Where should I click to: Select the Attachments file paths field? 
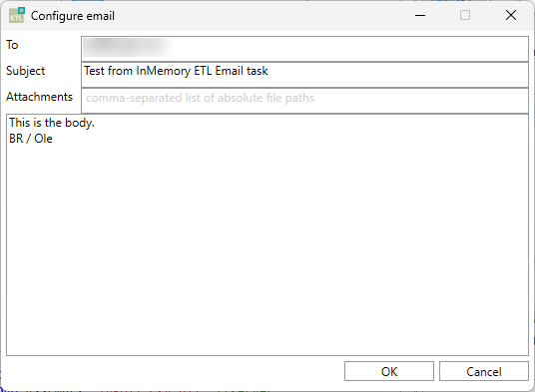[305, 101]
